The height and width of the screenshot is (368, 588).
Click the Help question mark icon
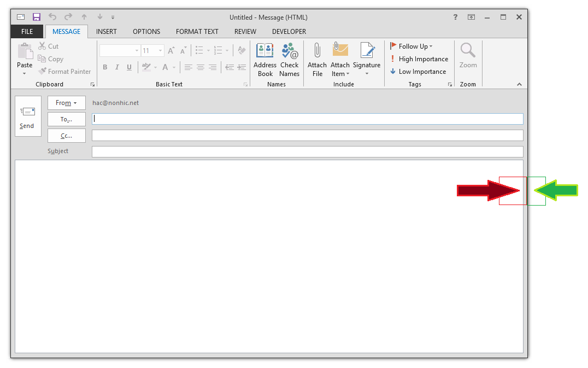455,17
